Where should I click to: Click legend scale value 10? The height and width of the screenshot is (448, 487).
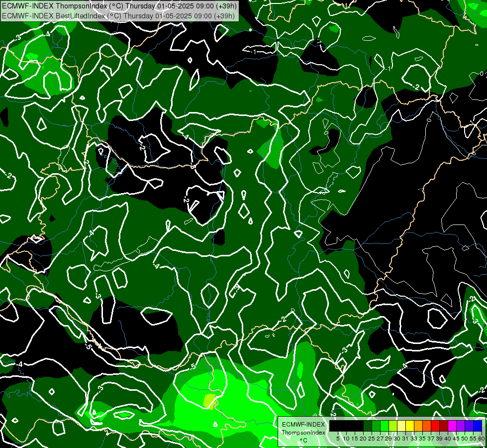coord(346,439)
